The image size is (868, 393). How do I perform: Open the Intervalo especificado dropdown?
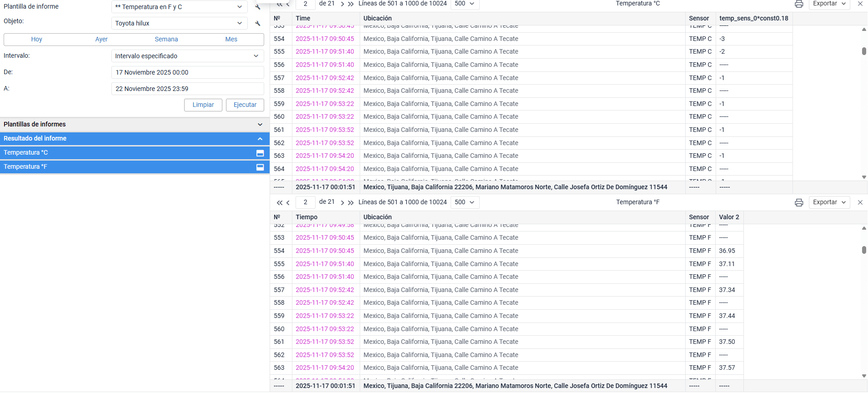pos(187,56)
